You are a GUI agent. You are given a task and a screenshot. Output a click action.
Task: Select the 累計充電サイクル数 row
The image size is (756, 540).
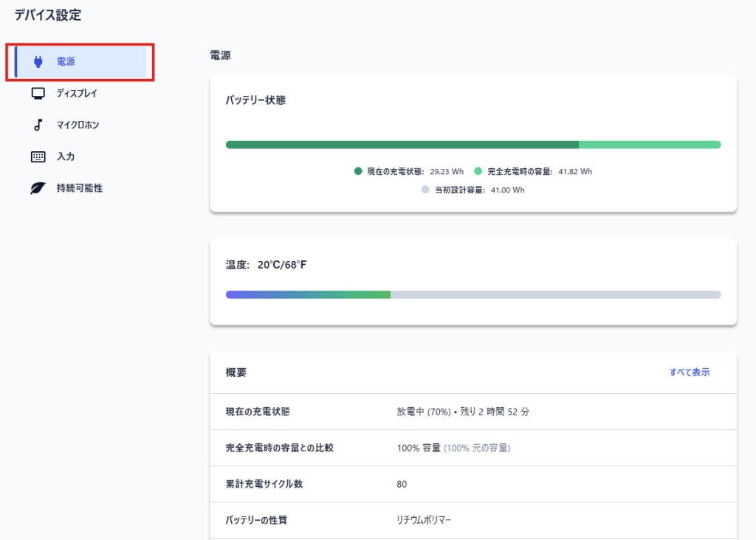point(472,484)
